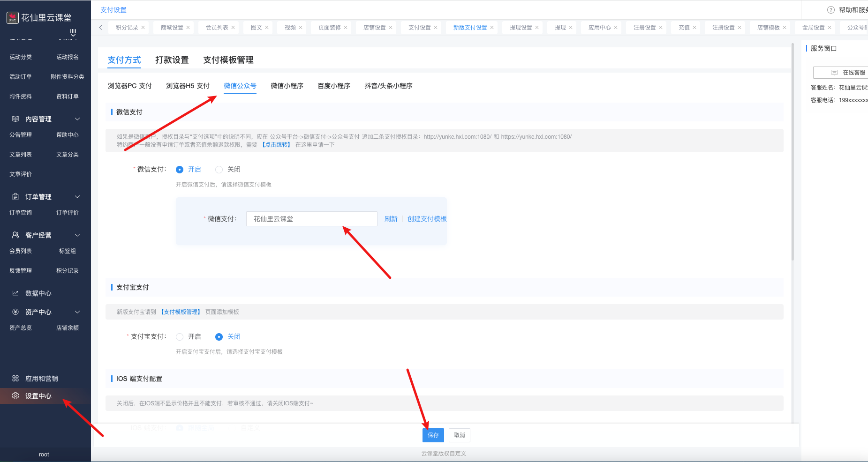Click the 取消 button
Screen dimensions: 868x462
pos(460,435)
